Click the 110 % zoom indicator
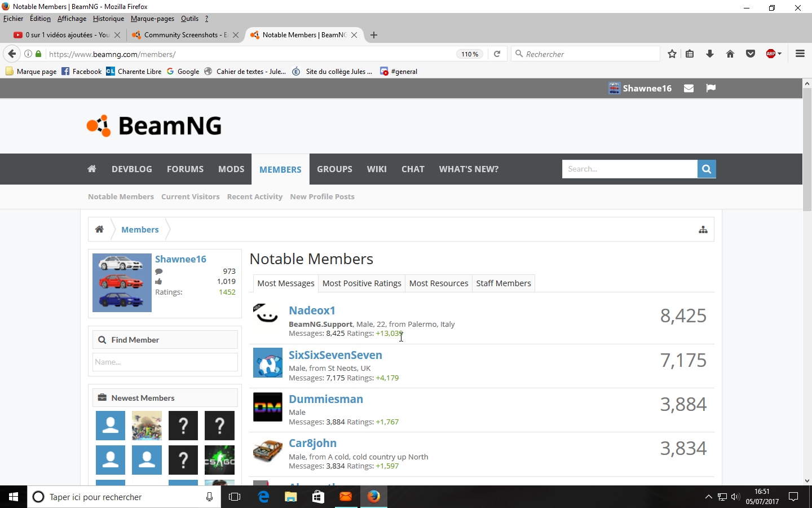 470,54
